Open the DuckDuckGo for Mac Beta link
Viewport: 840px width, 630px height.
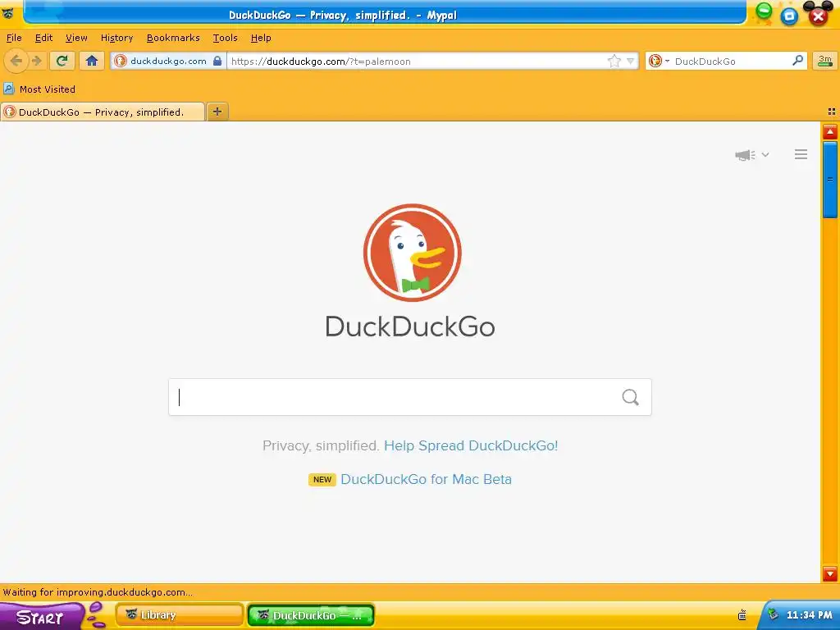(426, 479)
